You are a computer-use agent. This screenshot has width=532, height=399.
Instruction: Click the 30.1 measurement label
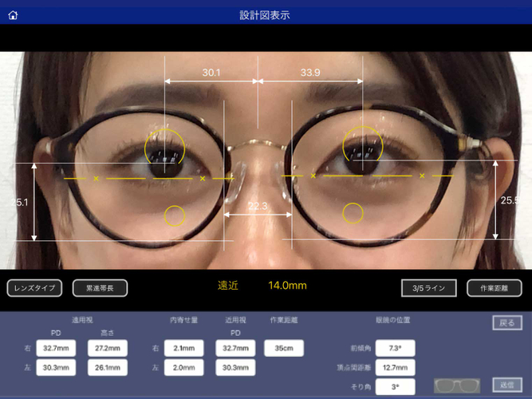point(211,73)
